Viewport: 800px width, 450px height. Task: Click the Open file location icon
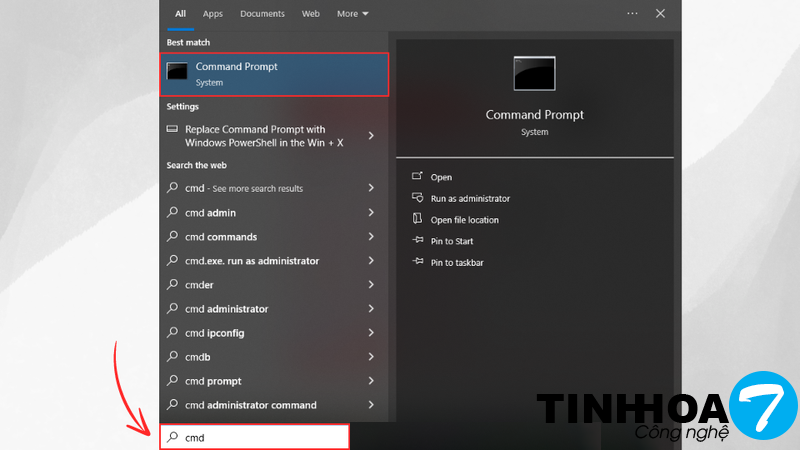pos(418,219)
